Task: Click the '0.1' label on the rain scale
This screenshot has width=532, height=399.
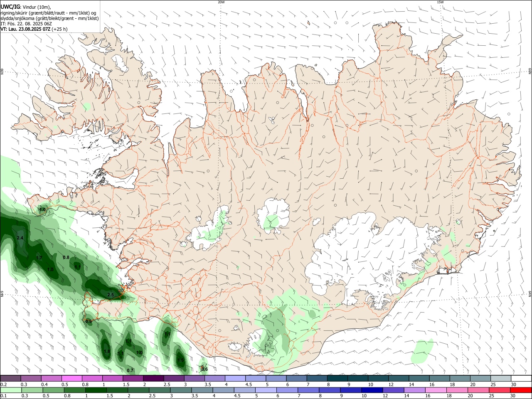Action: click(3, 396)
